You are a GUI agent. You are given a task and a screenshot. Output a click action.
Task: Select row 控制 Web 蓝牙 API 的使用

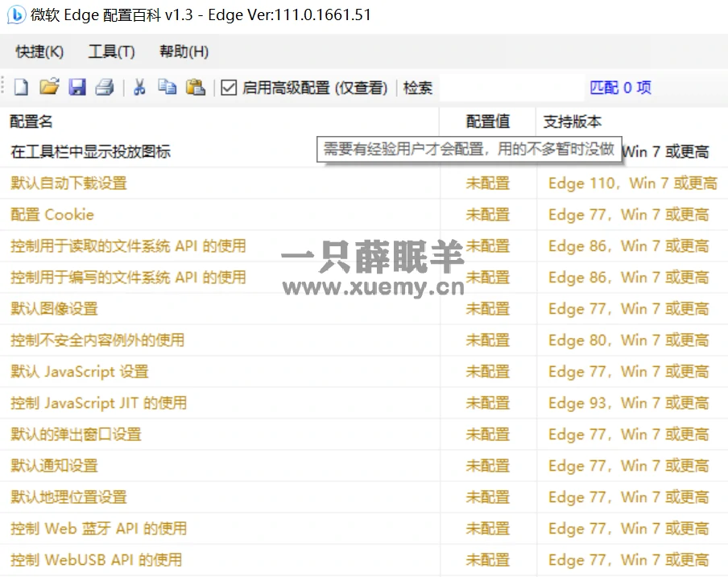point(364,529)
